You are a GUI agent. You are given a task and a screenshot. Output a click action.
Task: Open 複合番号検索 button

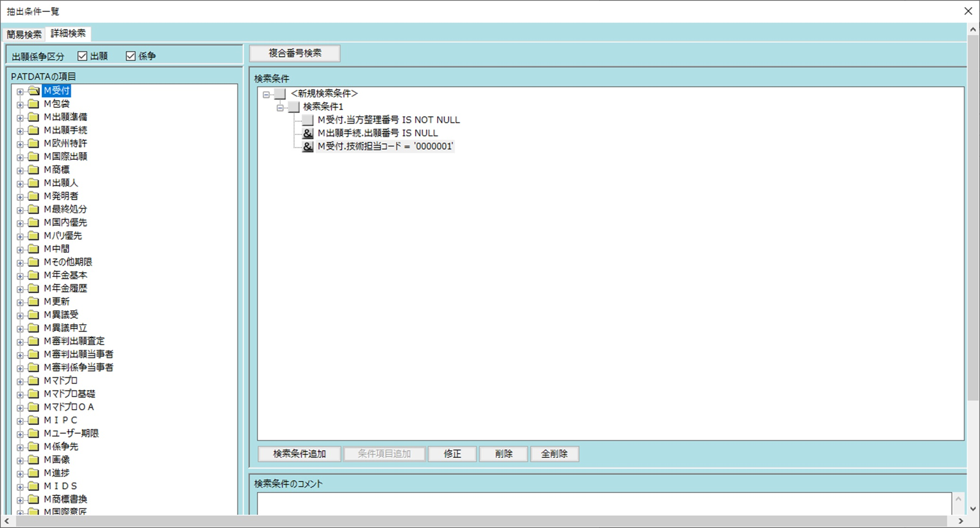pos(295,53)
